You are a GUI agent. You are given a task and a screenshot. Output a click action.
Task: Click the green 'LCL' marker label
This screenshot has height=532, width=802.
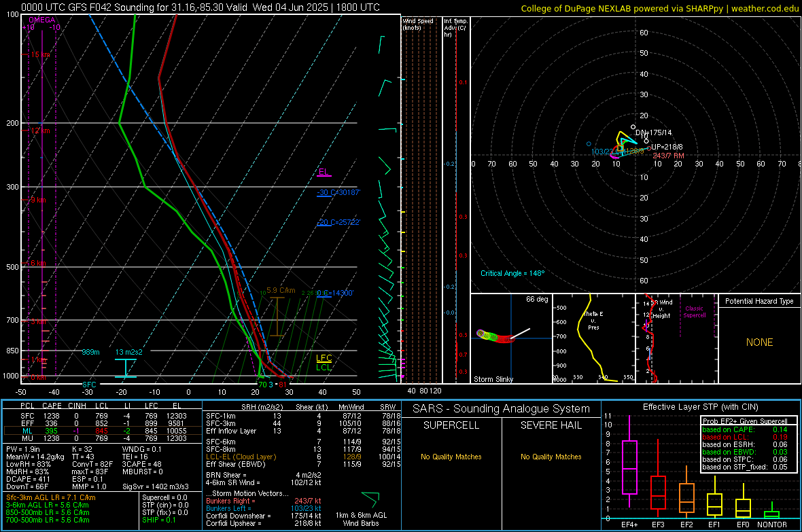coord(324,368)
